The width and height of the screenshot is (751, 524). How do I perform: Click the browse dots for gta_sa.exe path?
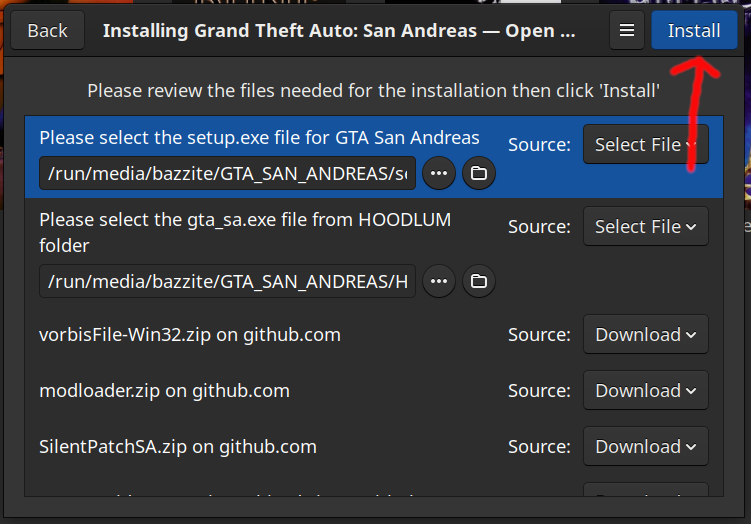click(x=439, y=281)
